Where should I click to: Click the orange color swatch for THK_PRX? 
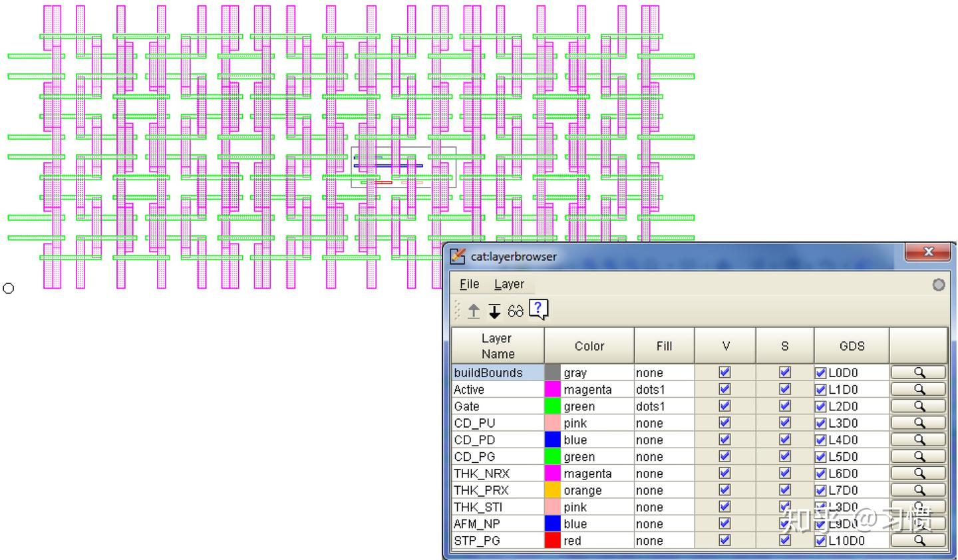(552, 490)
